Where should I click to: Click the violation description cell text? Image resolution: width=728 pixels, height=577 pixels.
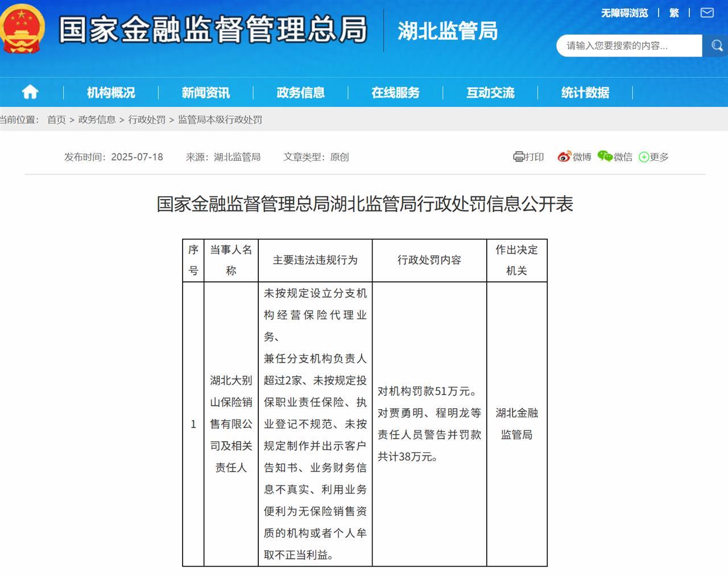point(315,424)
